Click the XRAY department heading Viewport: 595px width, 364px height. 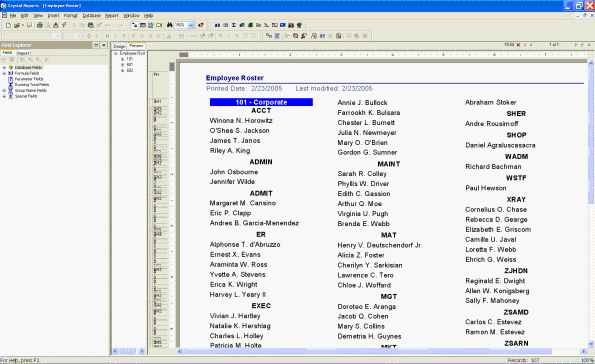pyautogui.click(x=516, y=199)
